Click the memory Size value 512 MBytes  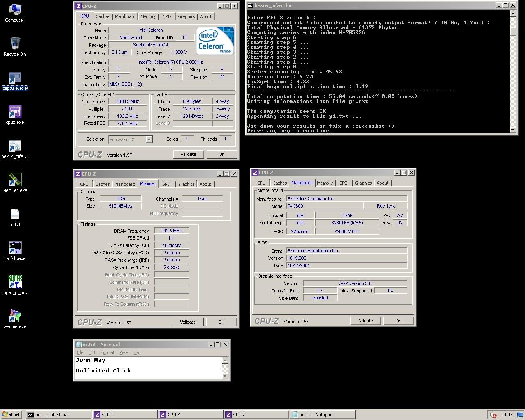click(x=121, y=206)
